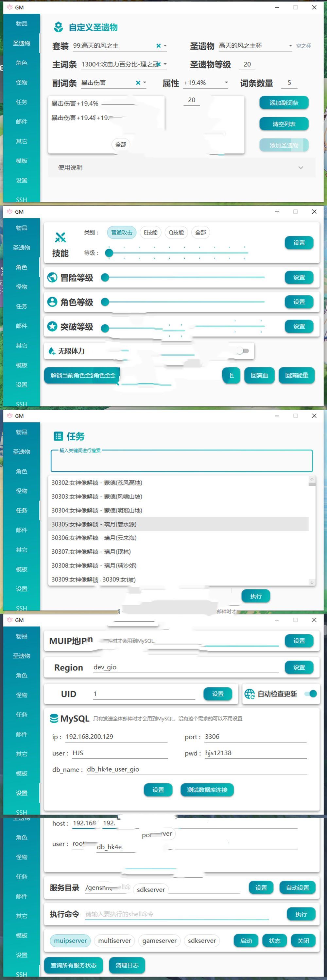Select the gameserver service chip

[x=159, y=940]
